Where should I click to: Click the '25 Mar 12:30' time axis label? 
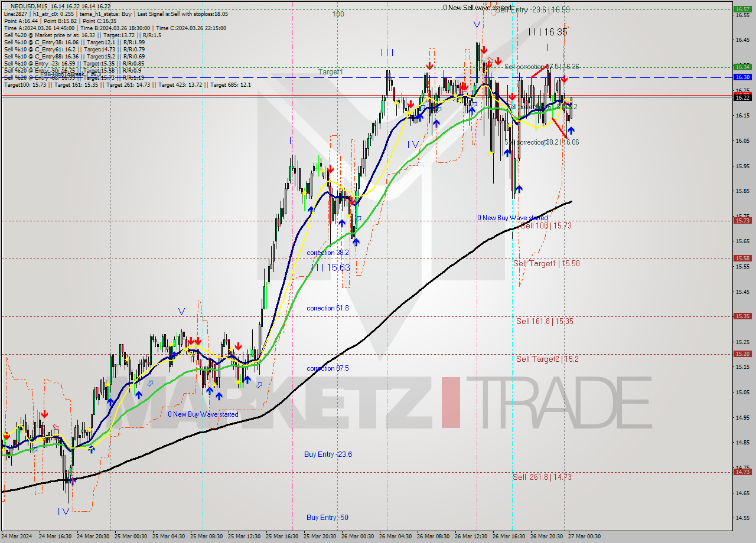coord(245,537)
